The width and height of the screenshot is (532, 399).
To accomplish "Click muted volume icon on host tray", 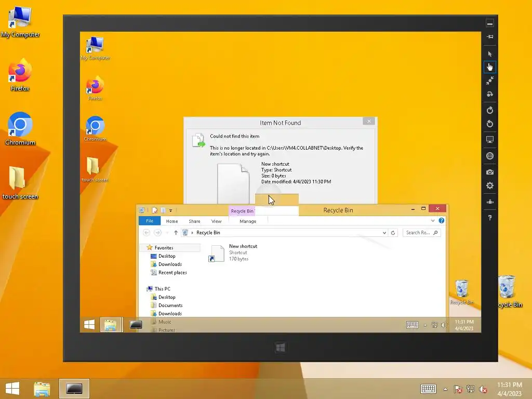I will coord(483,389).
